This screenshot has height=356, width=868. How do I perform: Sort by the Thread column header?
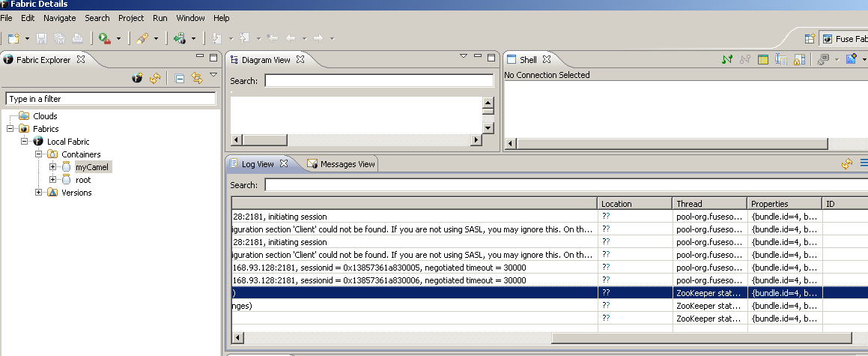point(710,204)
